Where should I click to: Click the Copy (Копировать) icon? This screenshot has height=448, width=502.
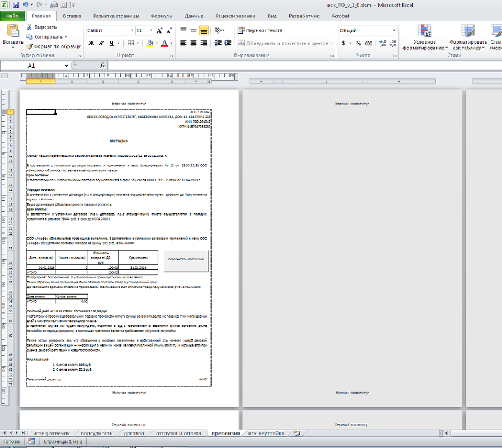[29, 36]
